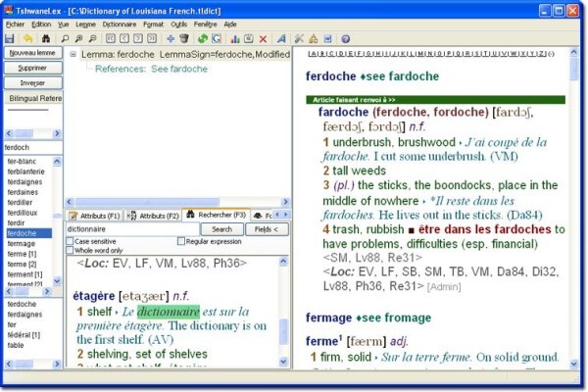Viewport: 588px width, 392px height.
Task: Click the icon left of red X
Action: click(x=249, y=38)
